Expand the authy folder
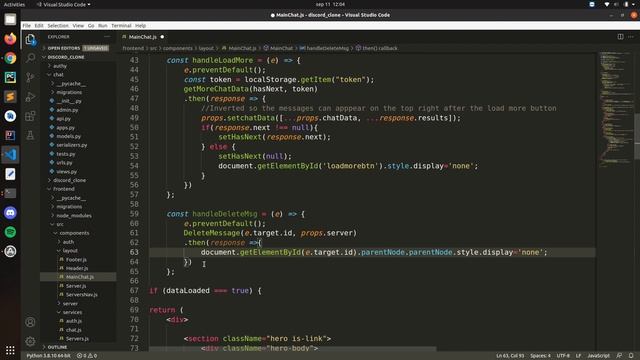Viewport: 640px width, 360px height. pyautogui.click(x=60, y=66)
